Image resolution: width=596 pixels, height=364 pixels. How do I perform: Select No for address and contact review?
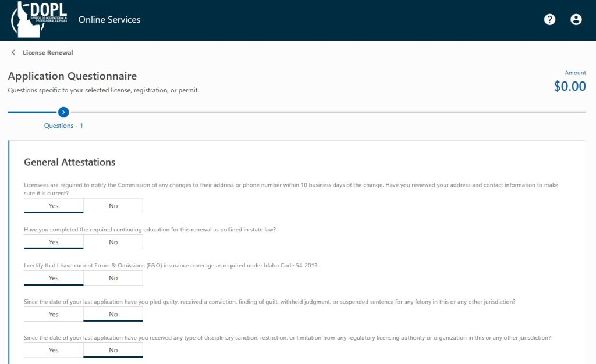tap(113, 206)
